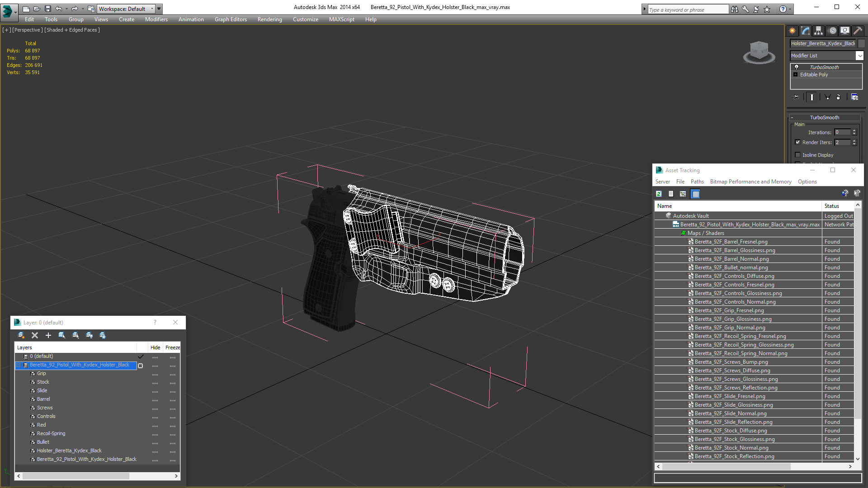Open the Modifier List dropdown
This screenshot has height=488, width=868.
click(x=859, y=56)
